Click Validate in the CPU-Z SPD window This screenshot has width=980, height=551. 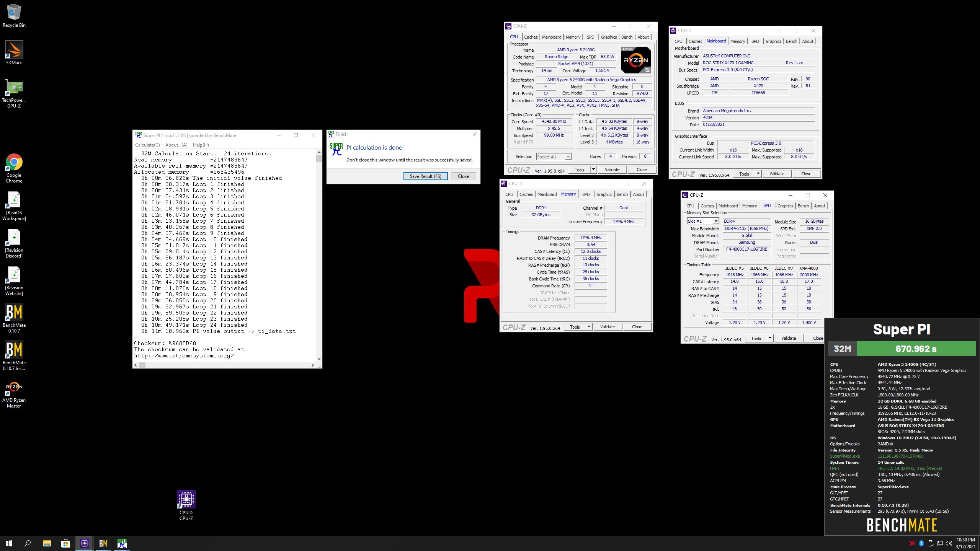[x=788, y=338]
